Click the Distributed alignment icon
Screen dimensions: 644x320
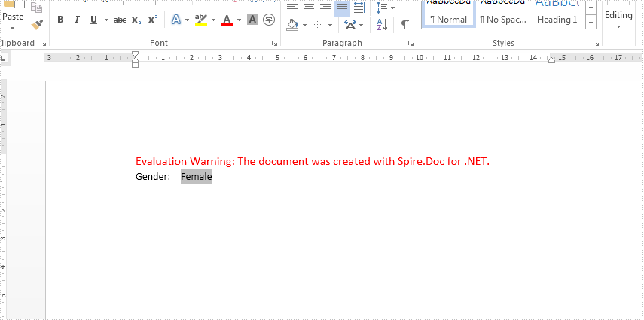point(359,8)
